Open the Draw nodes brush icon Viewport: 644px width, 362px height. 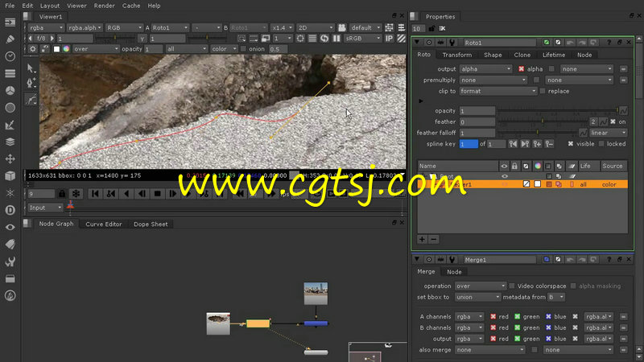(x=10, y=39)
